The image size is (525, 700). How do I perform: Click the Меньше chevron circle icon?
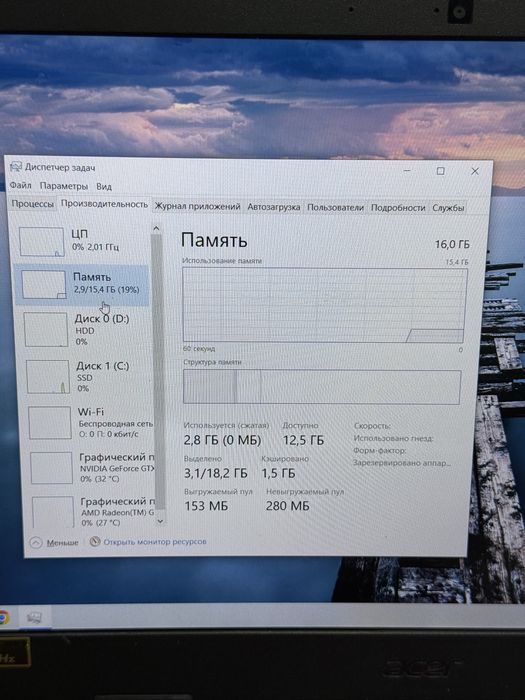(36, 542)
